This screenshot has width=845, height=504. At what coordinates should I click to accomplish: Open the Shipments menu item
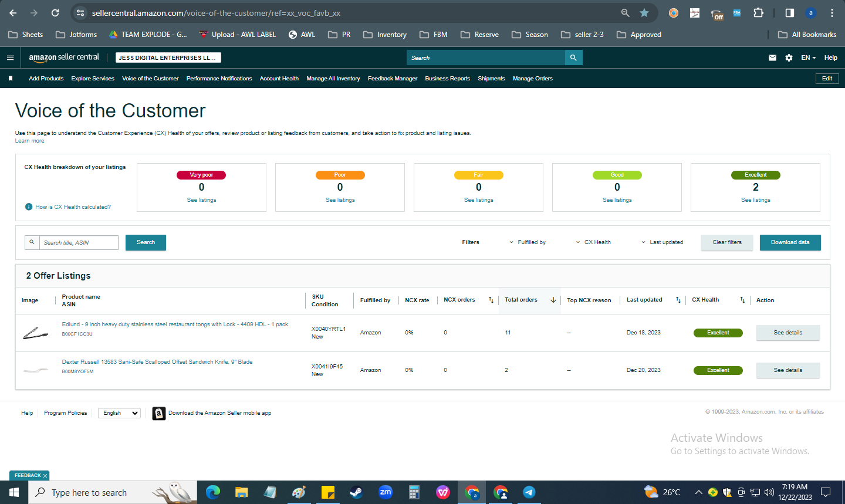(491, 78)
